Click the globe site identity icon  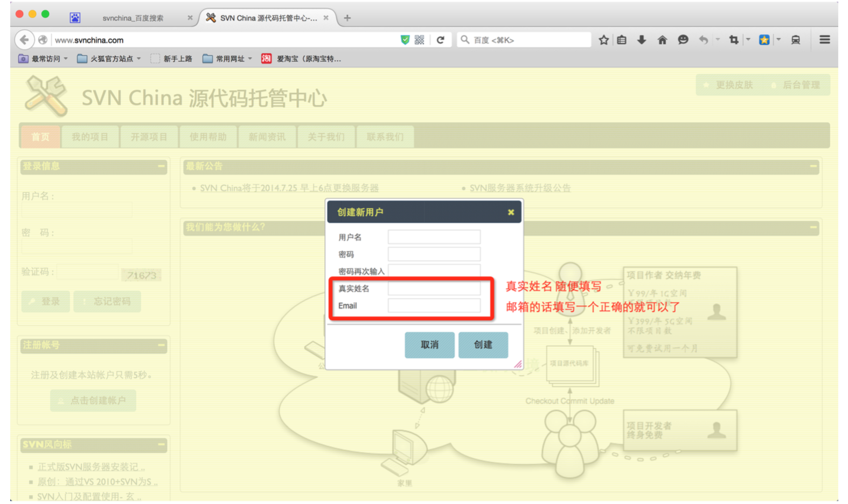coord(43,40)
